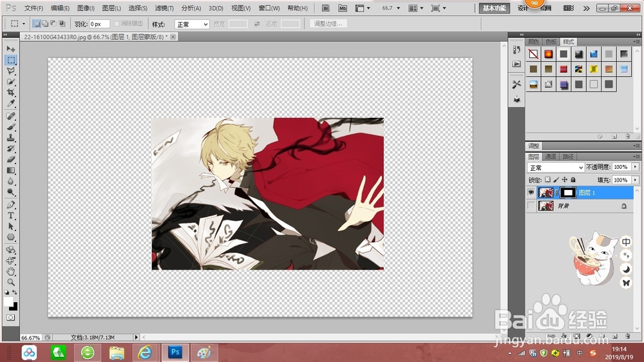
Task: Select the 3D Rotate tool
Action: [11, 250]
